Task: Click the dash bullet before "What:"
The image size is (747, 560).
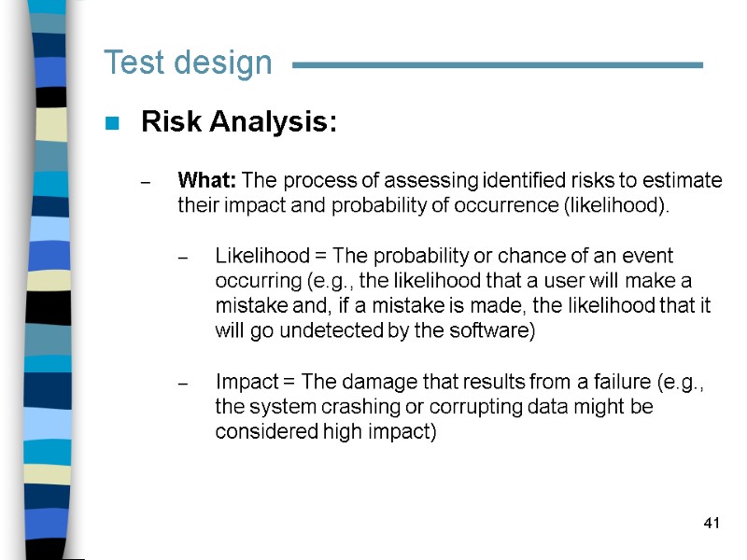Action: (x=145, y=182)
